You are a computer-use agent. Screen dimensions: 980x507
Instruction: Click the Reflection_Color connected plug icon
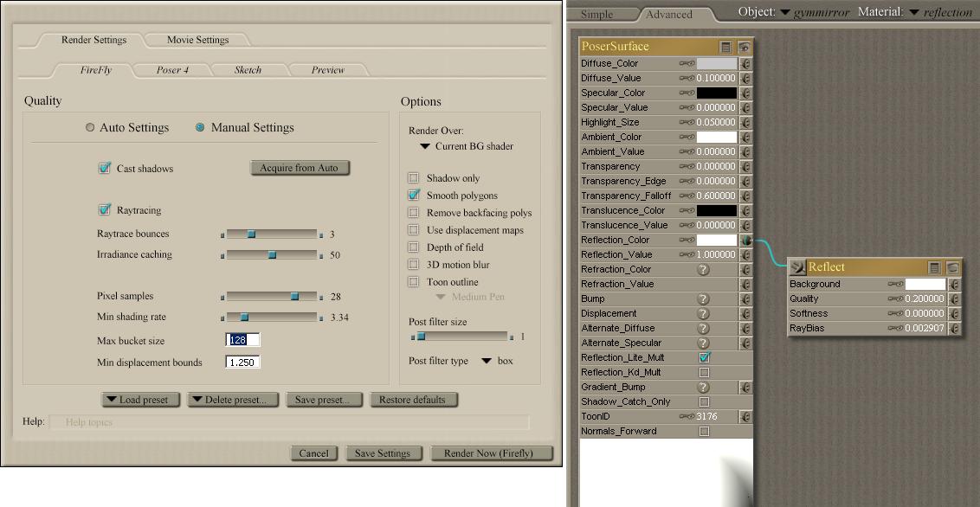tap(745, 240)
